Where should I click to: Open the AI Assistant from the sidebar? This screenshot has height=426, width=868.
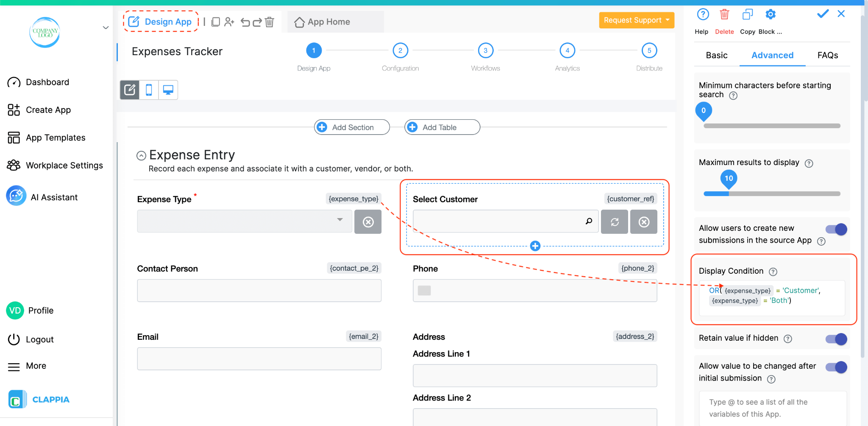tap(54, 196)
